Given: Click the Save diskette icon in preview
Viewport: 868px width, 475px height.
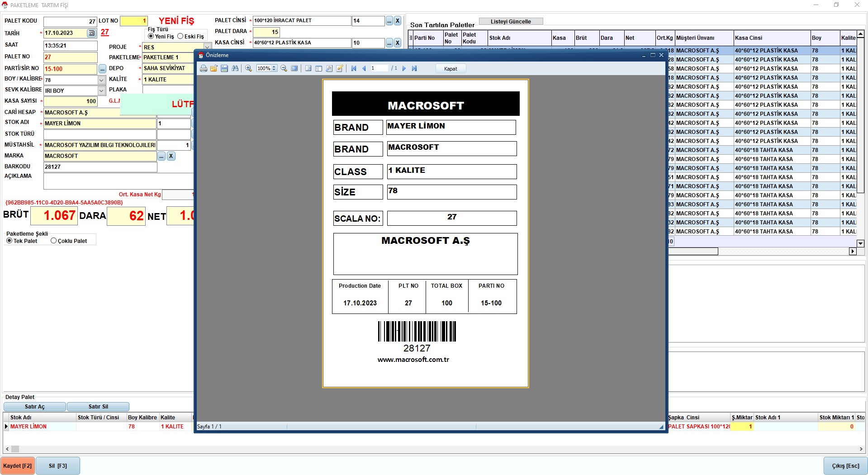Looking at the screenshot, I should point(224,68).
